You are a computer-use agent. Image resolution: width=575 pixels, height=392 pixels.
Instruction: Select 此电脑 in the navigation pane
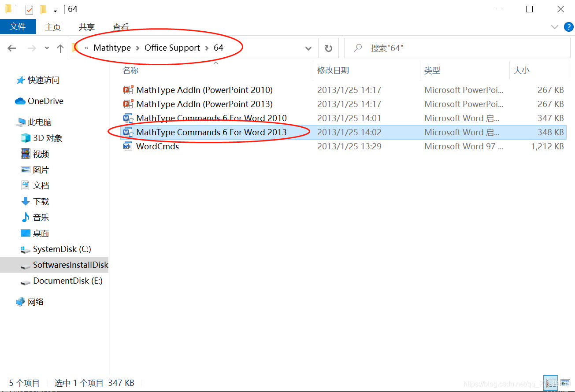(40, 122)
